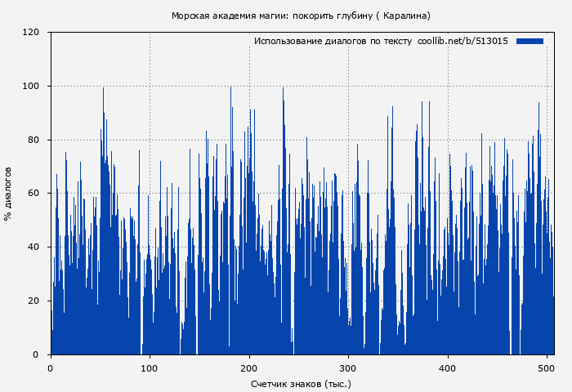Click the x-axis tick label 100
The image size is (572, 392).
click(150, 368)
